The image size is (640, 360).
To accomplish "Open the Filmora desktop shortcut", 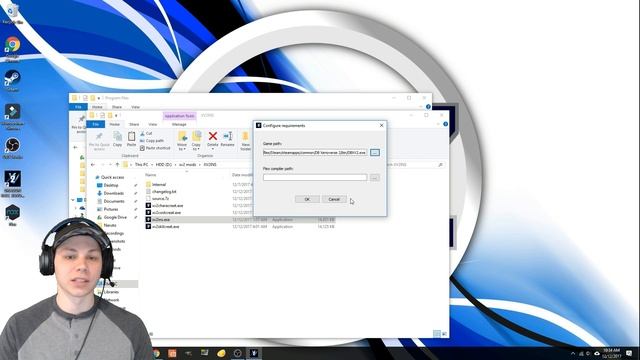I will [x=12, y=117].
